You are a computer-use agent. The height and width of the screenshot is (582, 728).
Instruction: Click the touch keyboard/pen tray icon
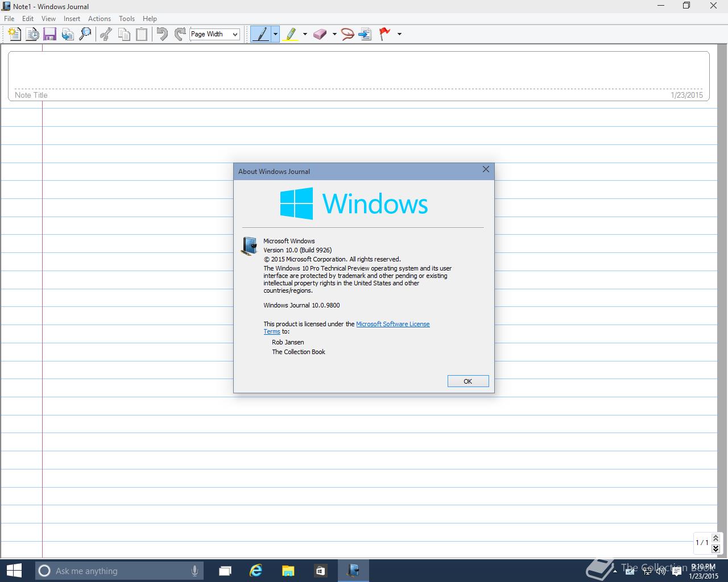[x=630, y=571]
